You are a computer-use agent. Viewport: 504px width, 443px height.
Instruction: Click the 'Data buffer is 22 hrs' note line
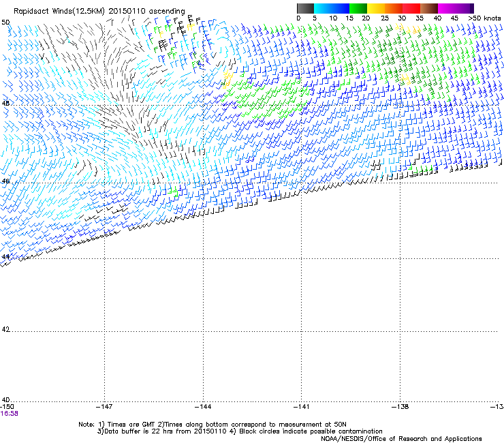coord(240,431)
